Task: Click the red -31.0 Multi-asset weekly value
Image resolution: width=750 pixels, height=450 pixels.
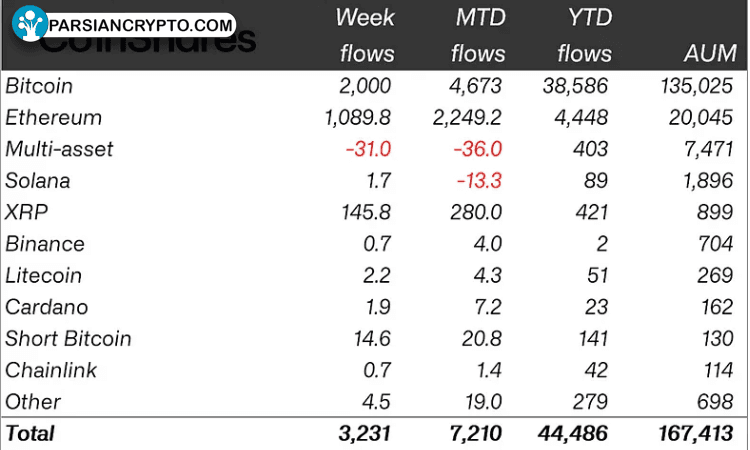Action: 368,149
